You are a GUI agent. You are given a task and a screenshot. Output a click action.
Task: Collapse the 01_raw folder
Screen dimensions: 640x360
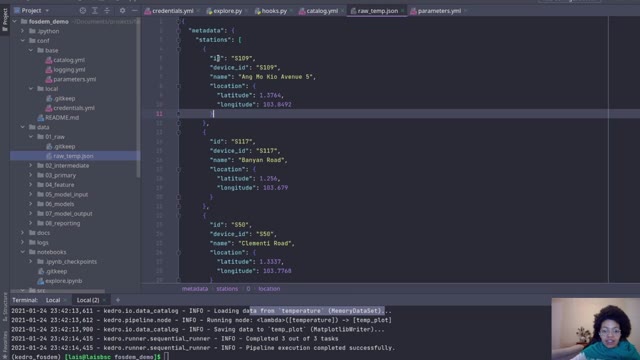pos(31,137)
